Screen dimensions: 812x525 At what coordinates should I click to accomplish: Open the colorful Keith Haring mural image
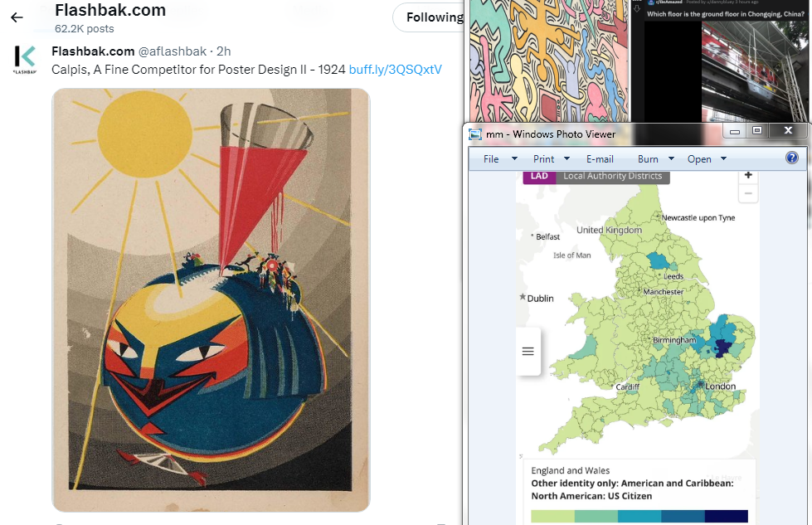point(549,61)
